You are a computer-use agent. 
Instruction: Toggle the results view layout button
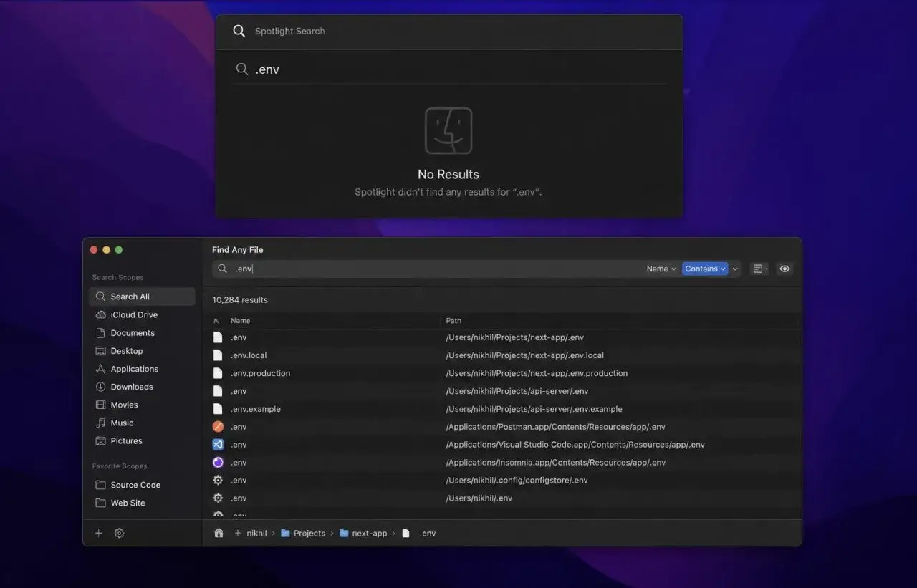759,269
